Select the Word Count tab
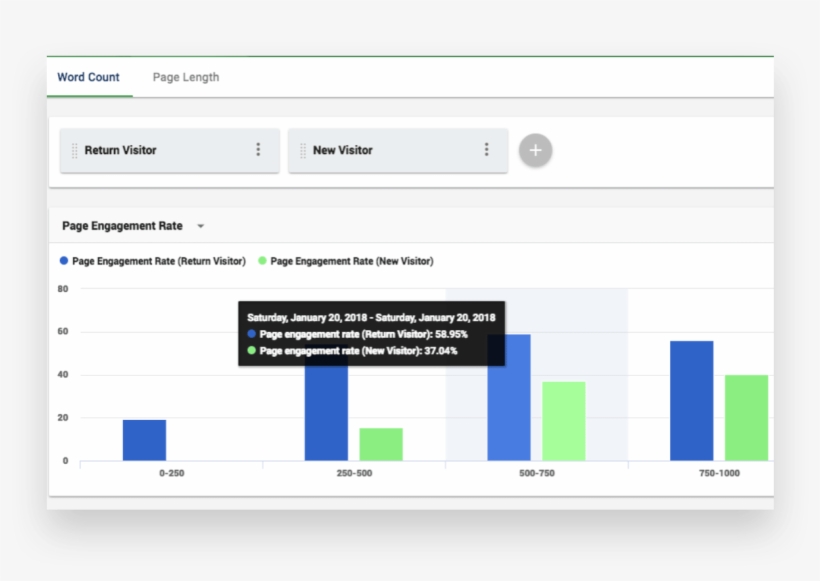820x581 pixels. tap(88, 76)
